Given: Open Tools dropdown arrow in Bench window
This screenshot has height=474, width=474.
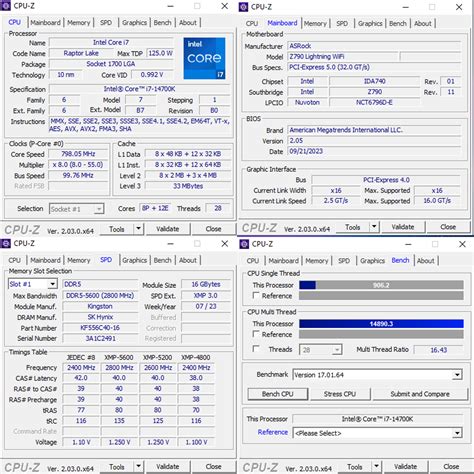Looking at the screenshot, I should coord(376,467).
